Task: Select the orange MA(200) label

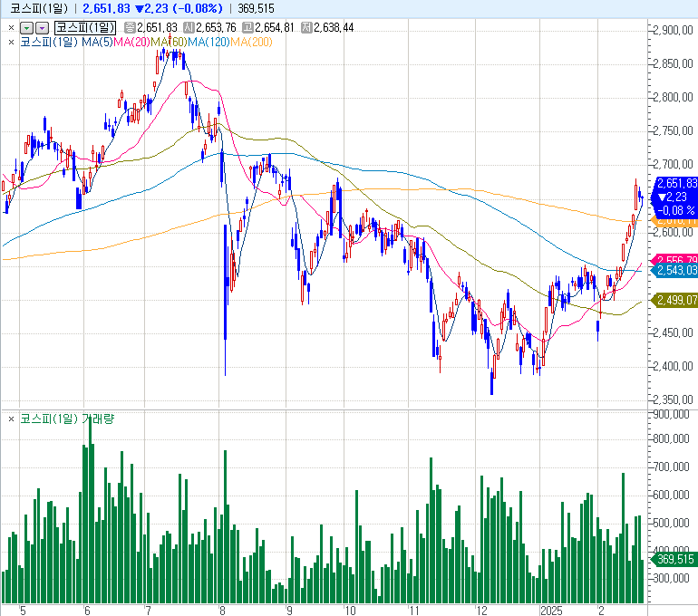Action: point(251,43)
